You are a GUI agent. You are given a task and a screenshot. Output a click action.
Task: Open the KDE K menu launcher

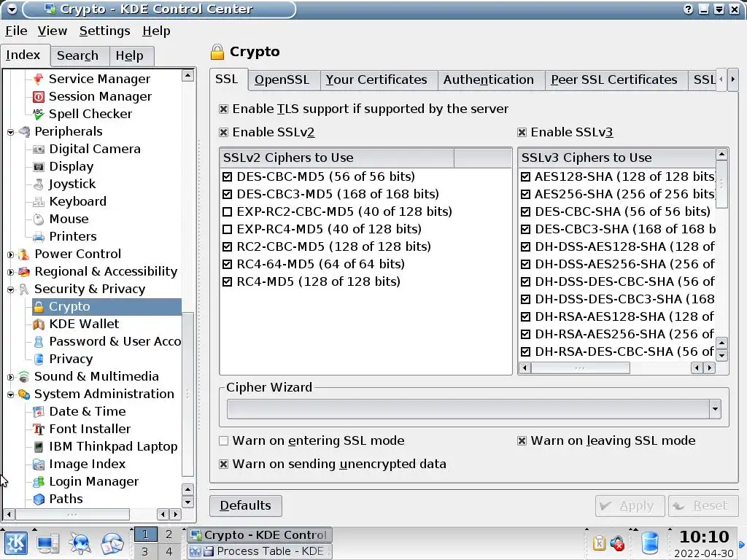pyautogui.click(x=16, y=542)
